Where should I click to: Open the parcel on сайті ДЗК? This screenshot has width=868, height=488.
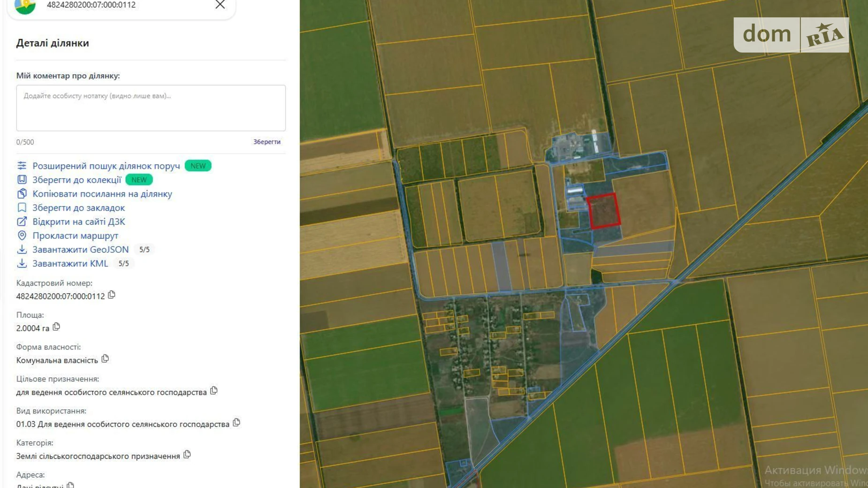78,222
